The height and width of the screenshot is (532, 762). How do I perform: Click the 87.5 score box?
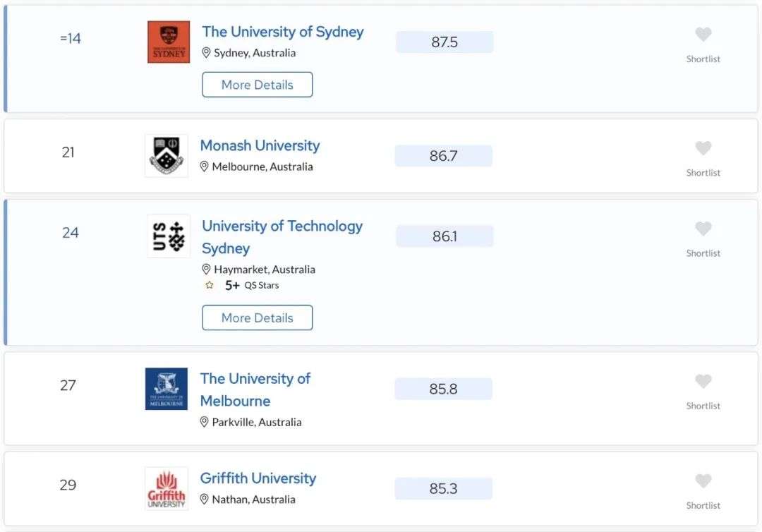(x=445, y=42)
